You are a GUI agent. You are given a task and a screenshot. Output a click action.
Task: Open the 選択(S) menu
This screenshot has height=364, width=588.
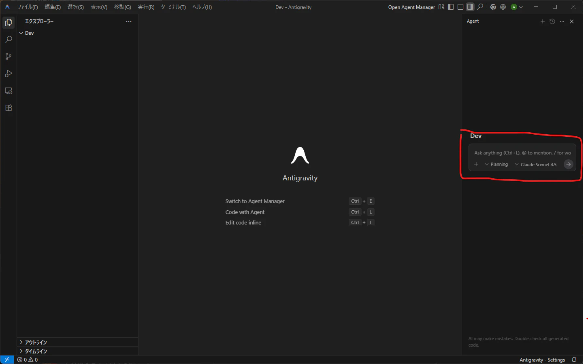pos(76,7)
